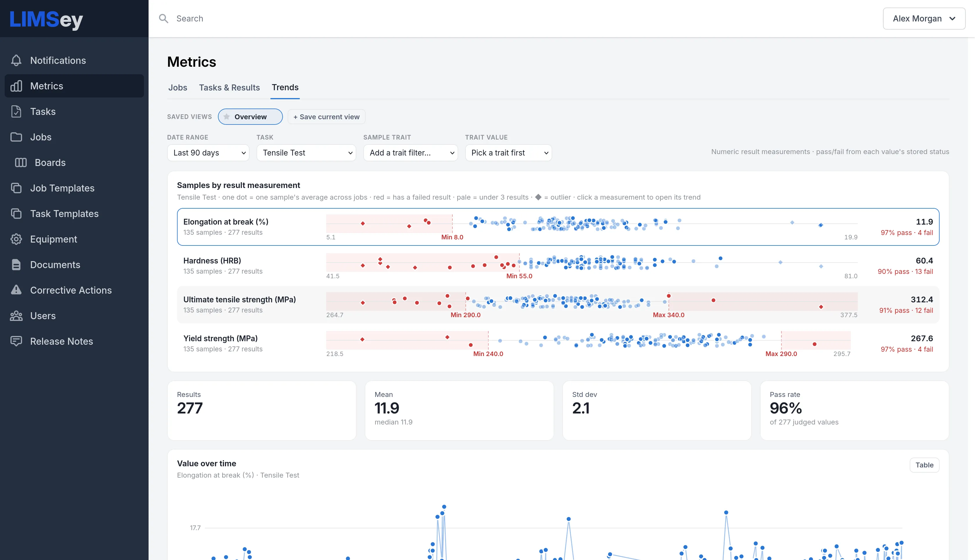Screen dimensions: 975x560
Task: Click the "Max 340.0" limit label
Action: tap(669, 315)
